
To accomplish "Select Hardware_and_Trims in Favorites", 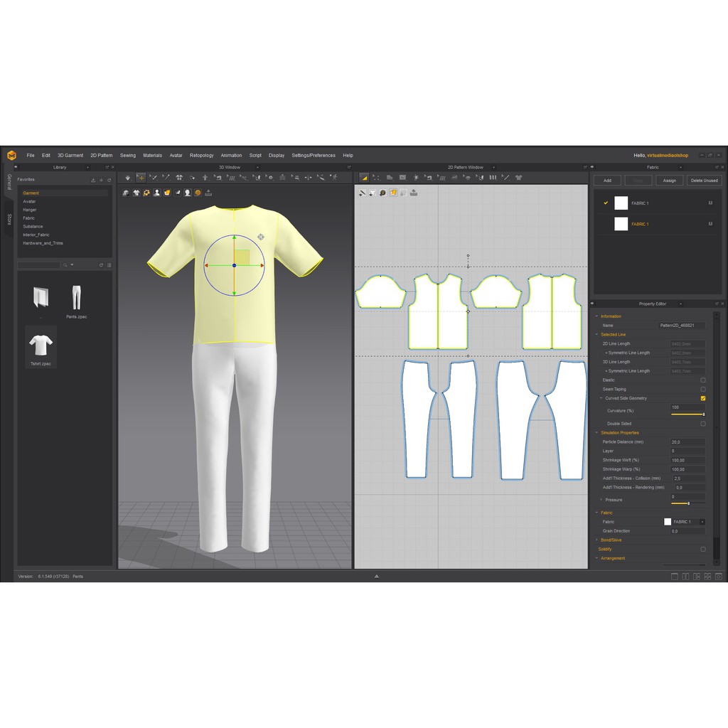I will click(x=43, y=243).
